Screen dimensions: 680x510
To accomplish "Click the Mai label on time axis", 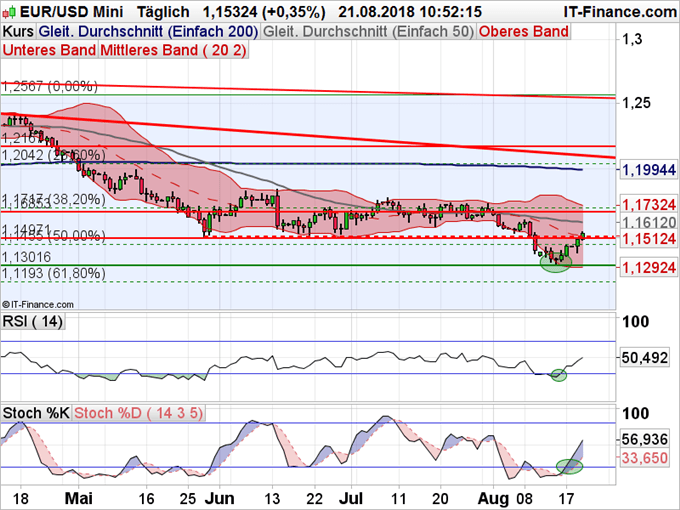I will pos(78,498).
